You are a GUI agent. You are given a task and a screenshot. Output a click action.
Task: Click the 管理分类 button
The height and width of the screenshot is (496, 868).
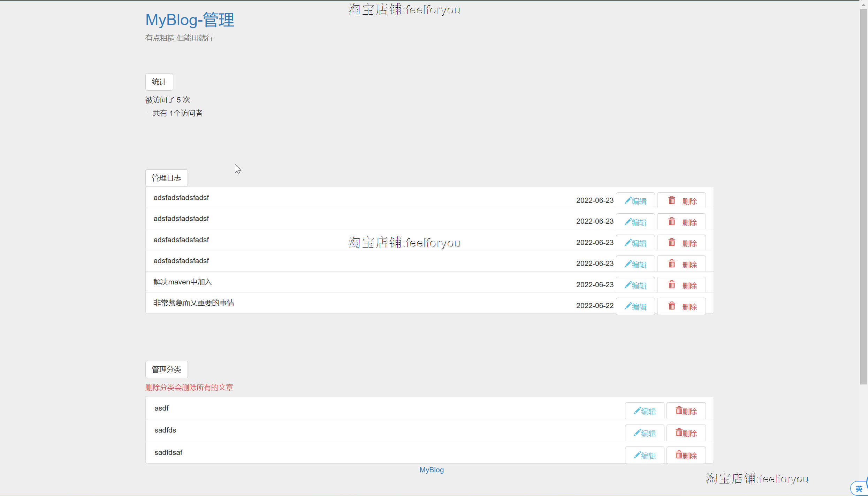pos(166,369)
